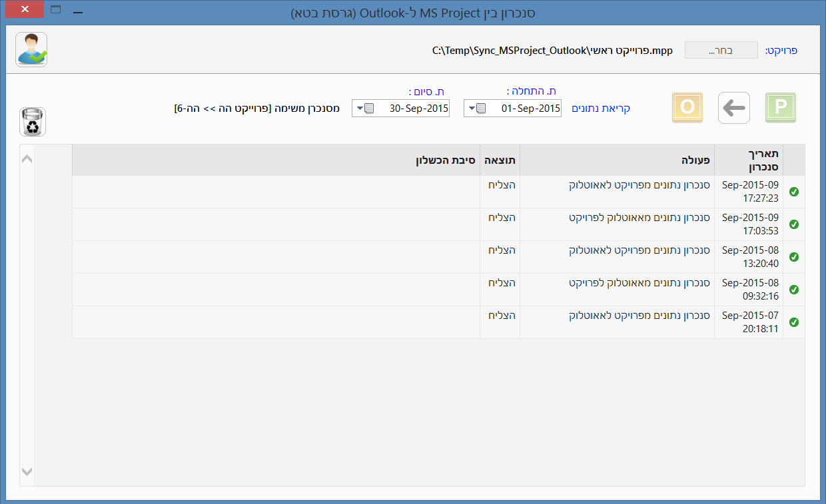
Task: Select the sync date cell Sep-2015-07 20:18:11
Action: (x=749, y=322)
